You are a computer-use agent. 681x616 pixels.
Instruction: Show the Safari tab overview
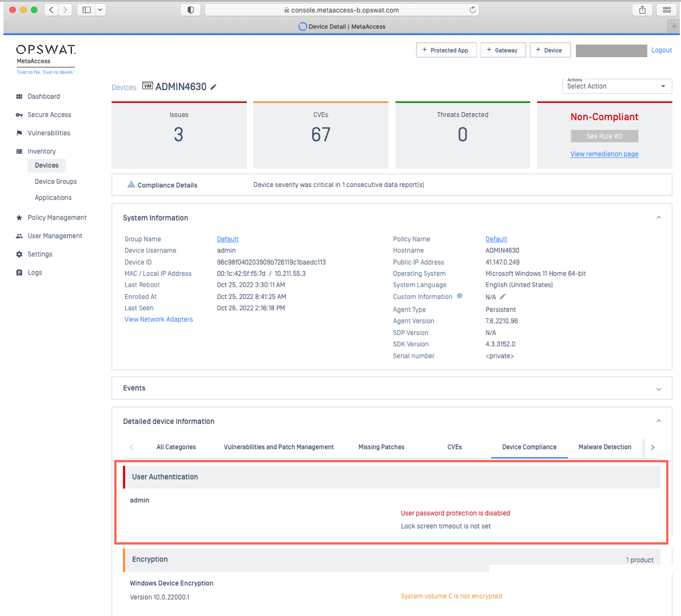[x=667, y=10]
